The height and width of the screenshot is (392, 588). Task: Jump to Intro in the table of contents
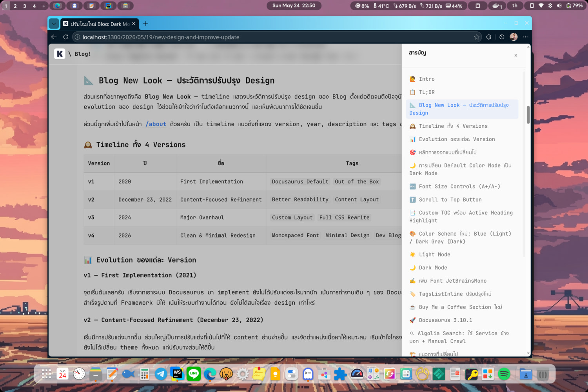coord(463,79)
